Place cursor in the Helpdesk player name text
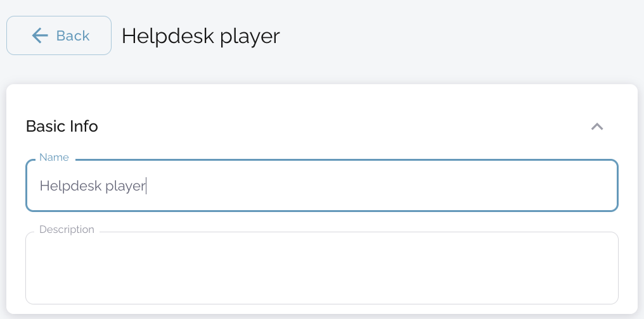This screenshot has height=319, width=644. tap(93, 186)
